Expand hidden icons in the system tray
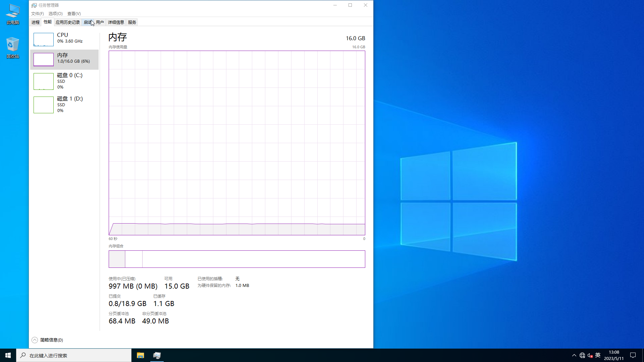Screen dimensions: 644x362 pyautogui.click(x=574, y=355)
